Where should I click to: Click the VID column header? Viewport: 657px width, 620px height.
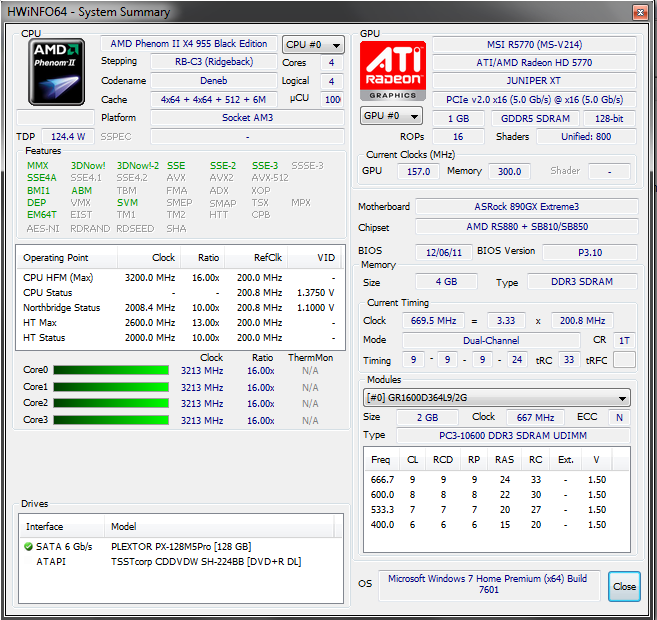pos(314,257)
